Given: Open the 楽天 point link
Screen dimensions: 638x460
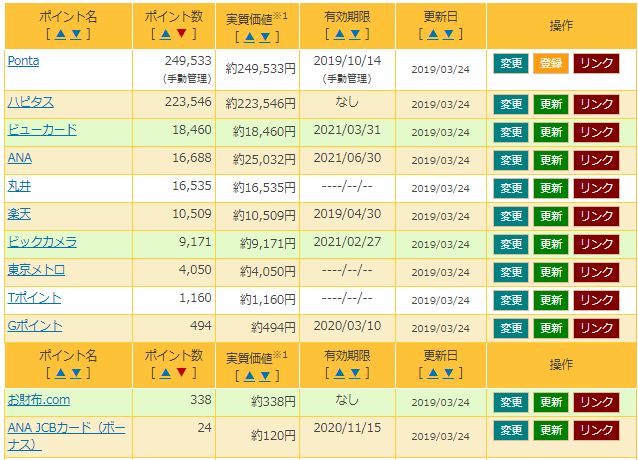Looking at the screenshot, I should click(x=19, y=214).
